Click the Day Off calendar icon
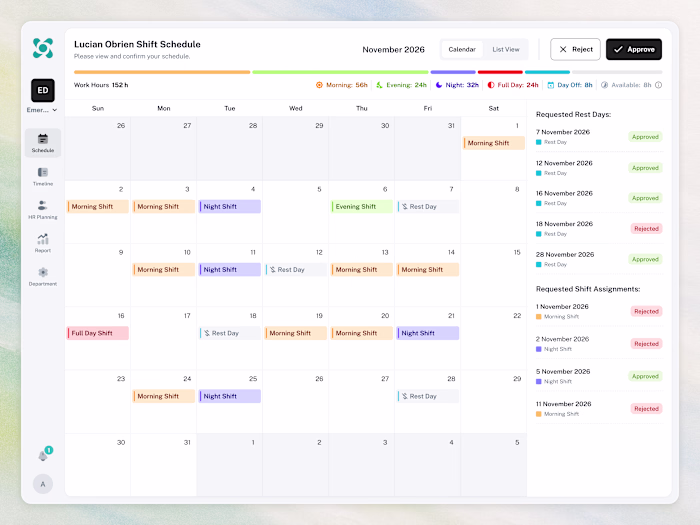 [551, 85]
